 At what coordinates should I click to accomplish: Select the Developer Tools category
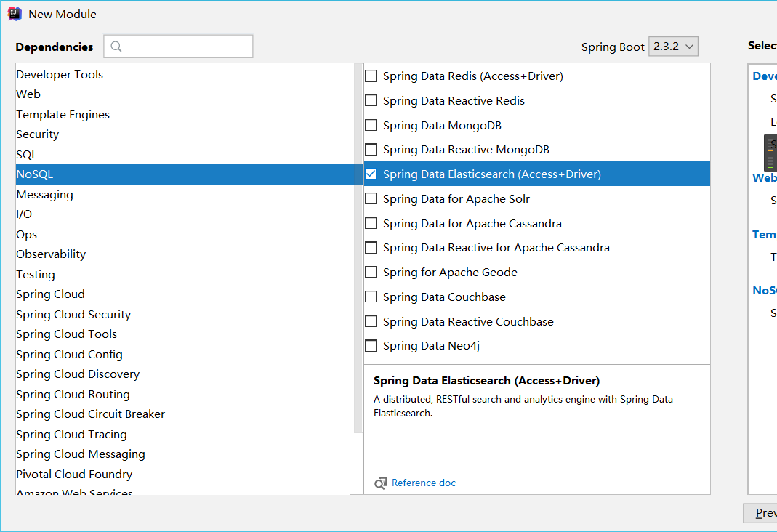[185, 74]
